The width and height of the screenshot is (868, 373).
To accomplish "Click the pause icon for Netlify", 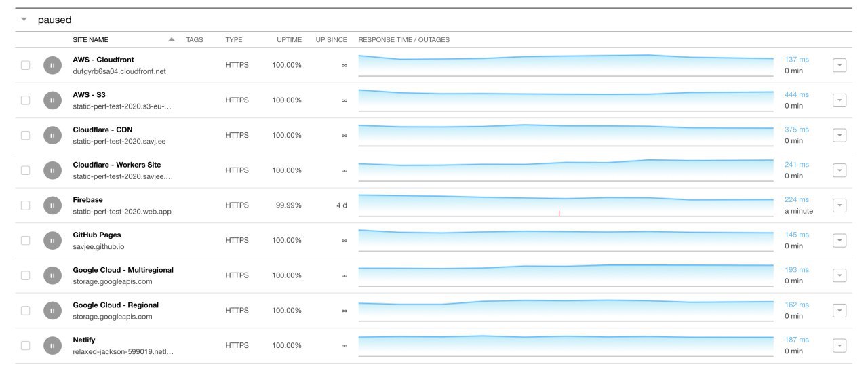I will [x=52, y=345].
